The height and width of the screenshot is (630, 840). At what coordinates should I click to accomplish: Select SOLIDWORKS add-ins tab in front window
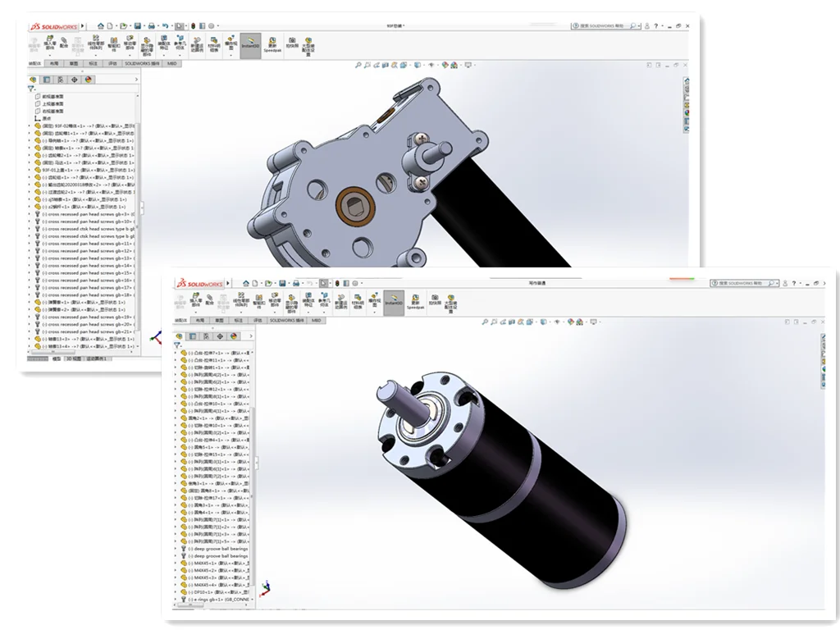pyautogui.click(x=287, y=320)
